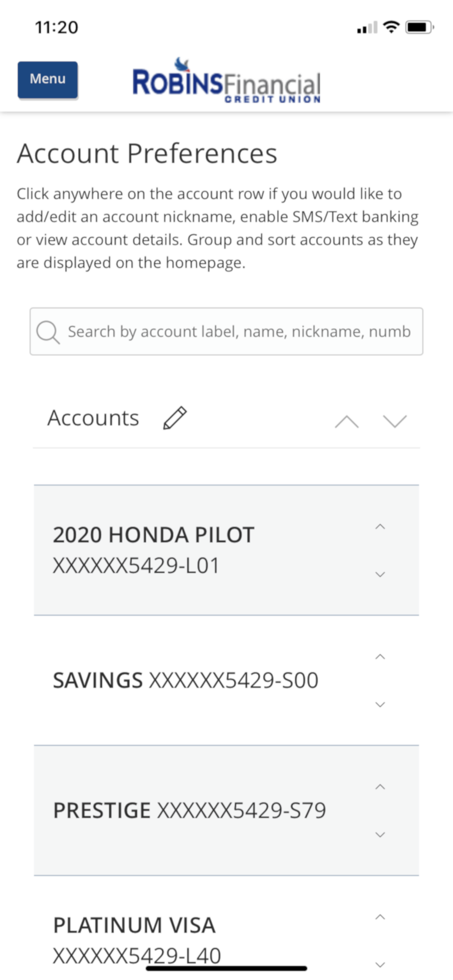Move Platinum Visa account down
This screenshot has height=980, width=453.
[380, 965]
